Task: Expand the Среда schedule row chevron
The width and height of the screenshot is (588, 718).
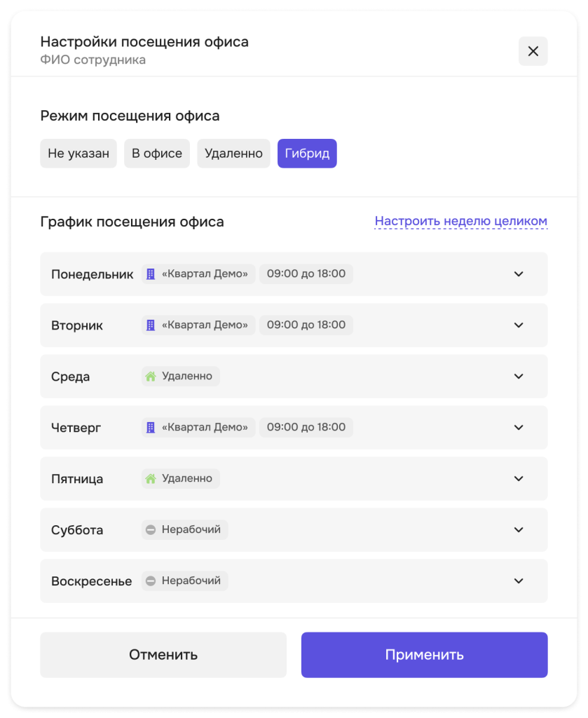Action: 519,377
